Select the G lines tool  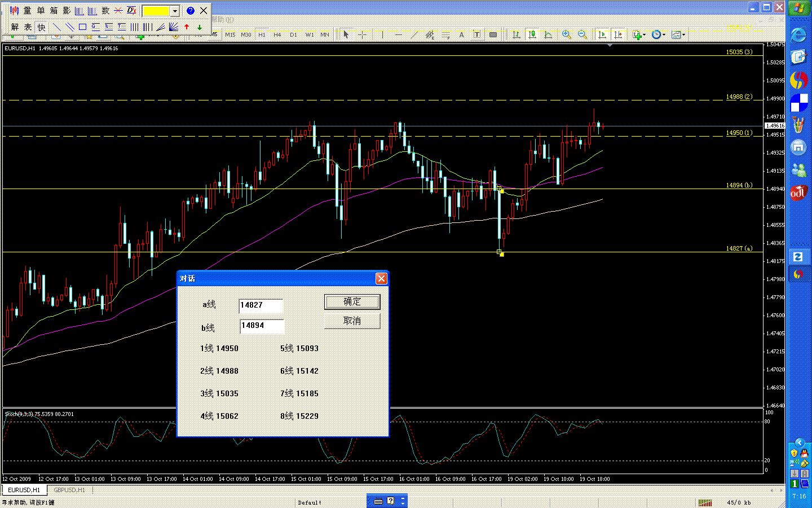point(95,27)
